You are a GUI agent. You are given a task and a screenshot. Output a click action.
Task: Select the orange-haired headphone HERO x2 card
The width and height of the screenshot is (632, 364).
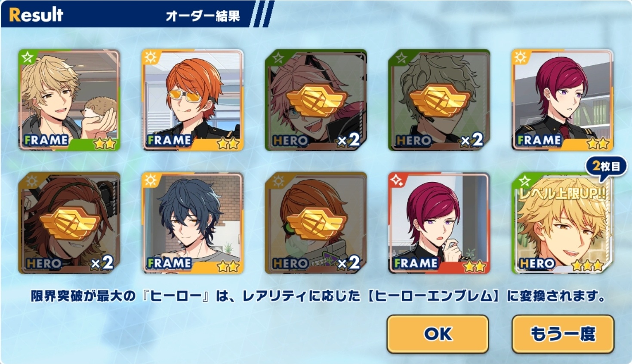[x=316, y=223]
